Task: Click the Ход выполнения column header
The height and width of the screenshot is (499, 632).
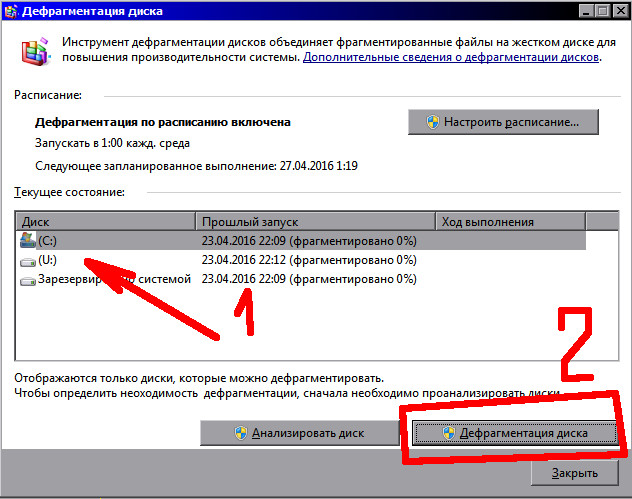Action: click(510, 221)
